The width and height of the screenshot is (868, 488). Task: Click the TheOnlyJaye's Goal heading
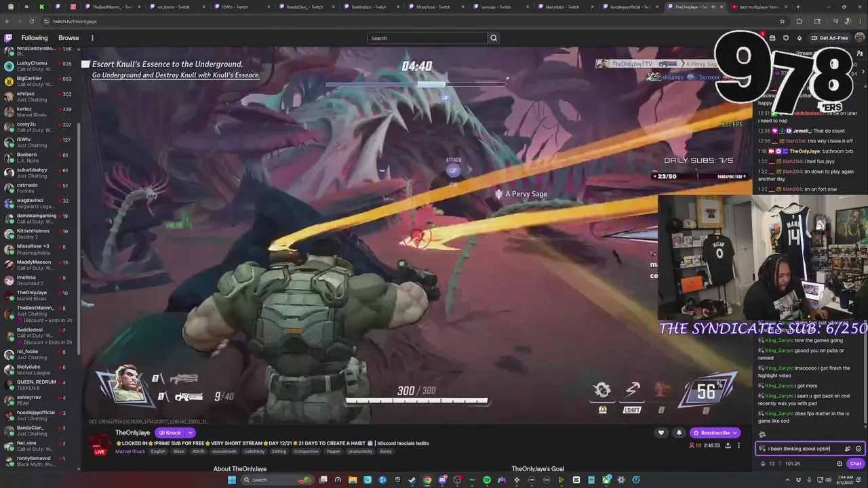[538, 469]
